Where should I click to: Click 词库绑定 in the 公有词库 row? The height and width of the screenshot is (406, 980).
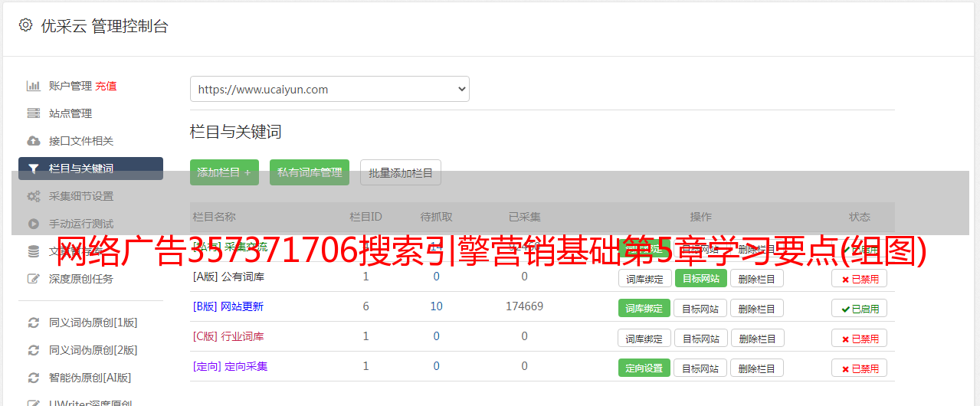click(x=644, y=278)
